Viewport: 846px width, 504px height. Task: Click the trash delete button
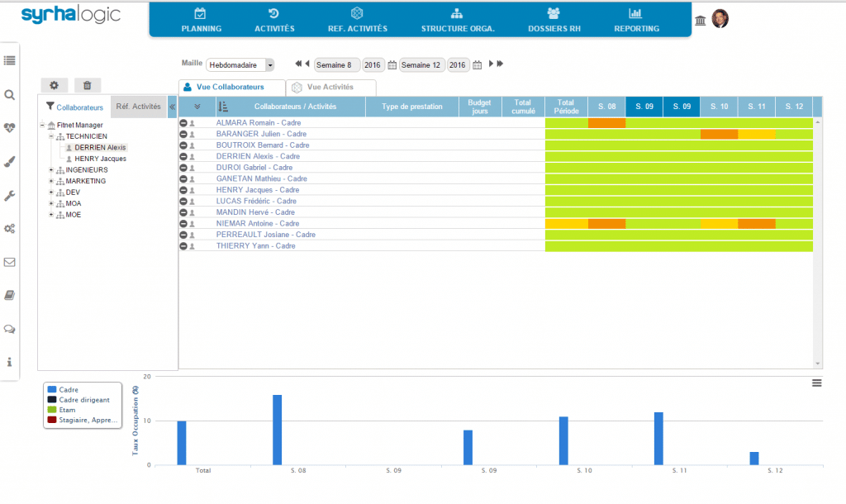(88, 85)
